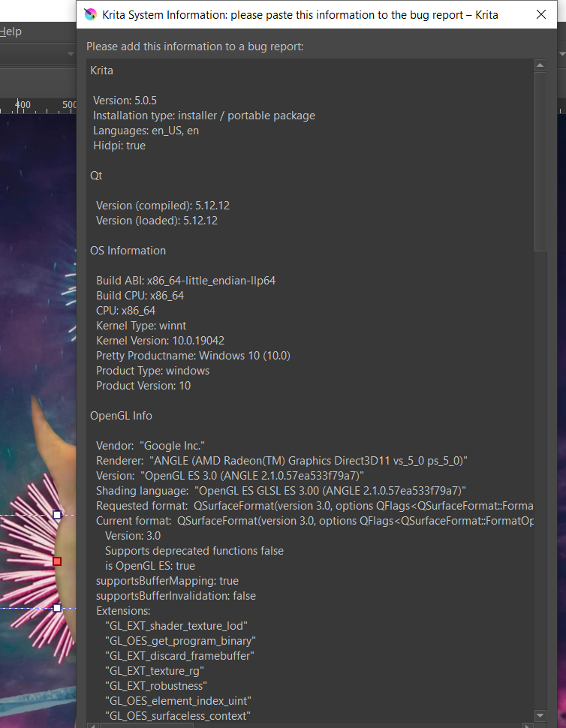Viewport: 566px width, 728px height.
Task: Click the upper white transform handle on canvas
Action: tap(57, 514)
